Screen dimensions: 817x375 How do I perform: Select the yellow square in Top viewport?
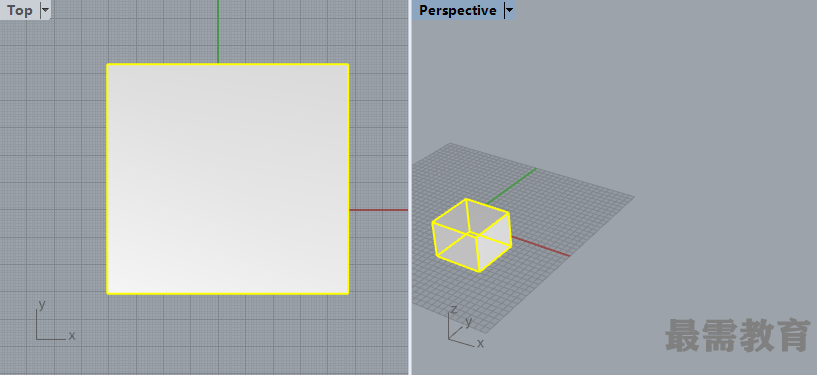(x=228, y=179)
